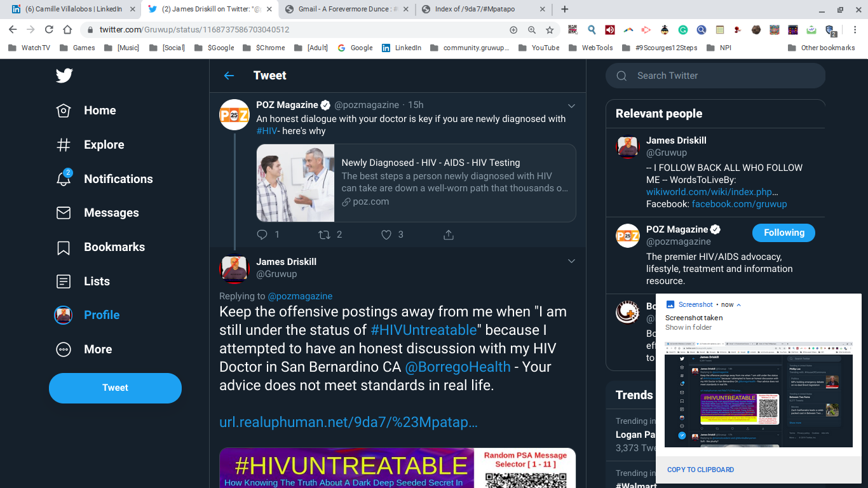The width and height of the screenshot is (868, 488).
Task: Click the yellow notepad extension icon
Action: (720, 30)
